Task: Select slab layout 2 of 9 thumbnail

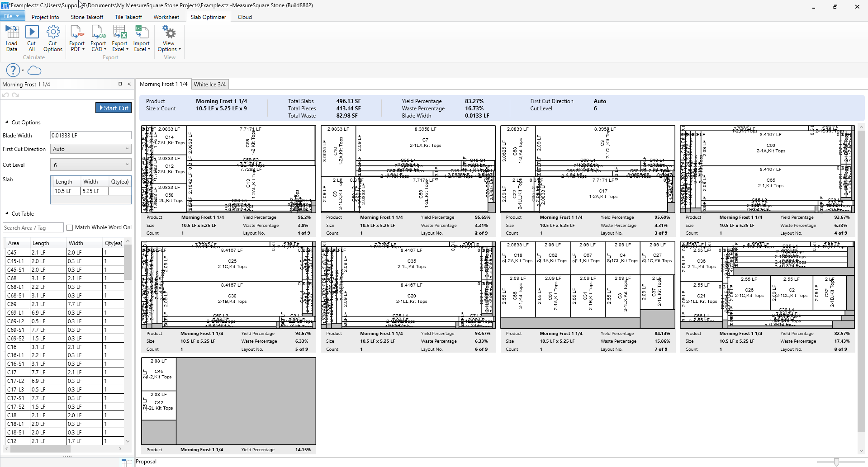Action: coord(408,169)
